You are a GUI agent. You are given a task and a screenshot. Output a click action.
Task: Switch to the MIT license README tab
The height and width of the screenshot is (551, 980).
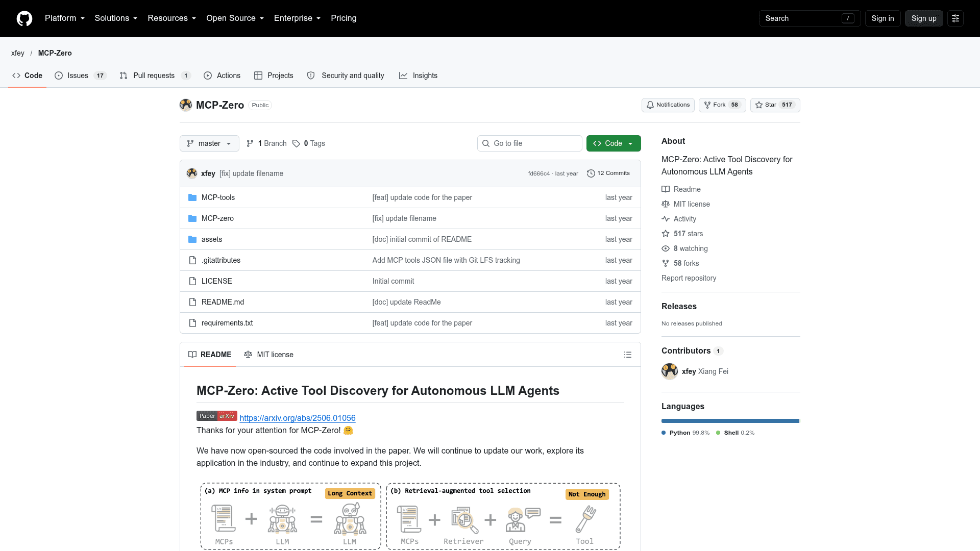269,355
